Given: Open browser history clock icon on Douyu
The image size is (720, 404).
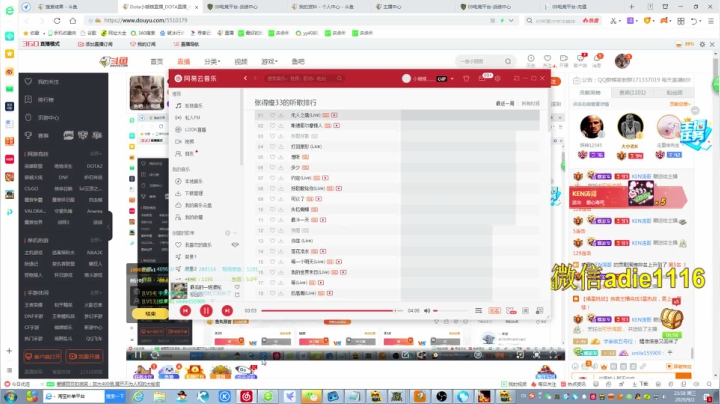Looking at the screenshot, I should [531, 58].
